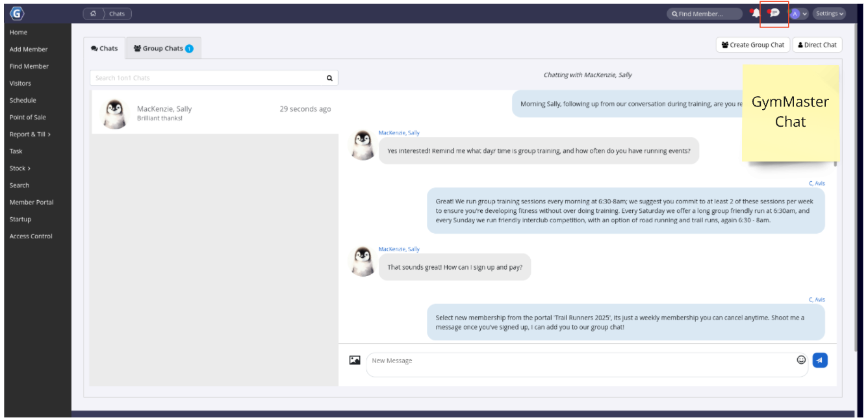Click the 'Great! We run group training' message

(x=626, y=210)
